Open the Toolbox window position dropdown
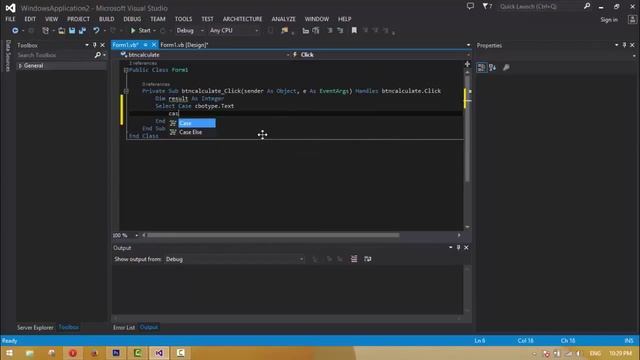 pos(87,45)
